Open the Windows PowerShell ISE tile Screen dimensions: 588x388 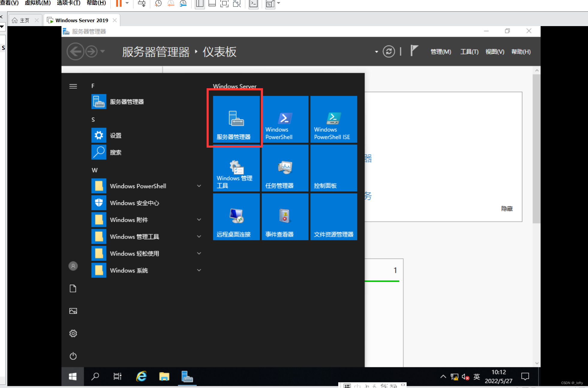point(334,119)
